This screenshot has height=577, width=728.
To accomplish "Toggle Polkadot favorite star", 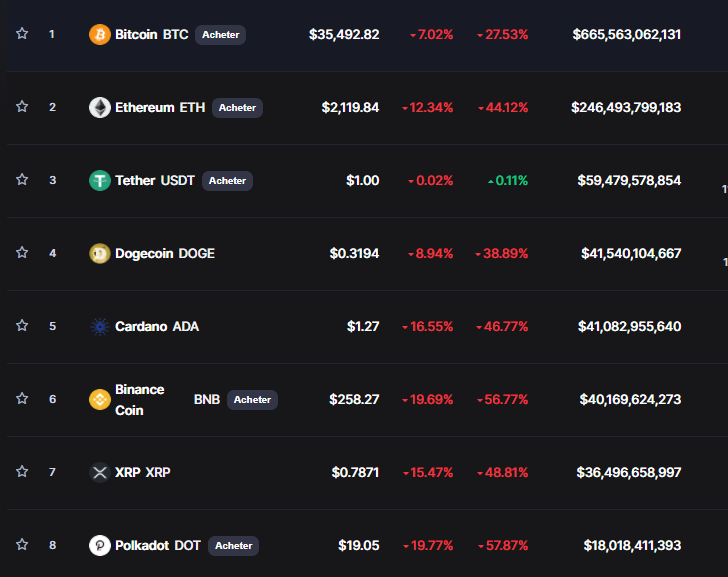I will (22, 545).
